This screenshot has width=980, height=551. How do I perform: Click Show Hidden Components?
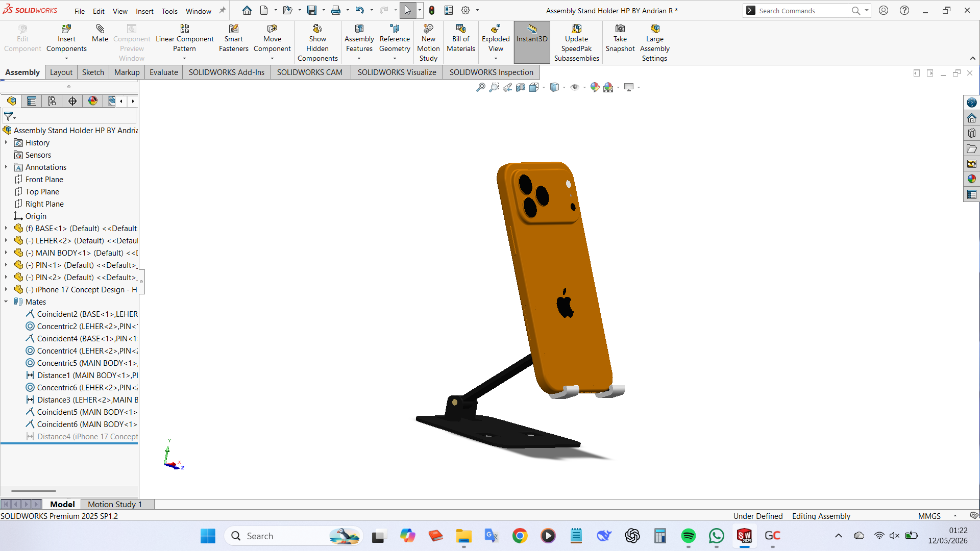tap(317, 43)
